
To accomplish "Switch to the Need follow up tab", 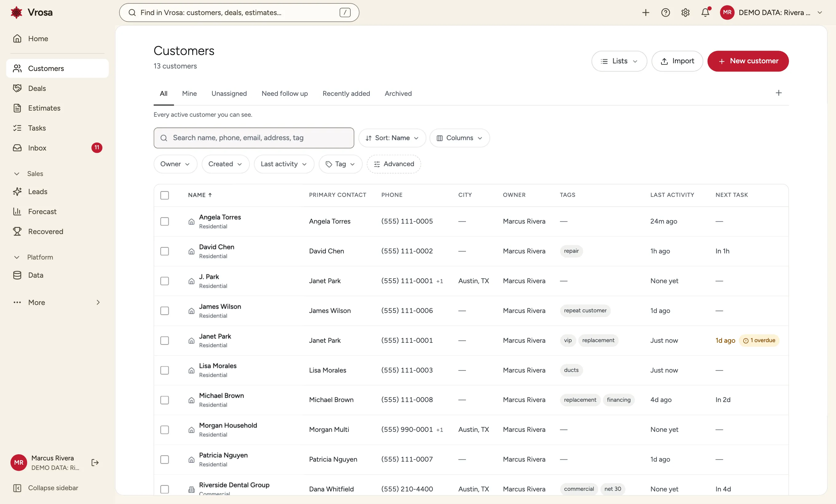I will pos(284,94).
